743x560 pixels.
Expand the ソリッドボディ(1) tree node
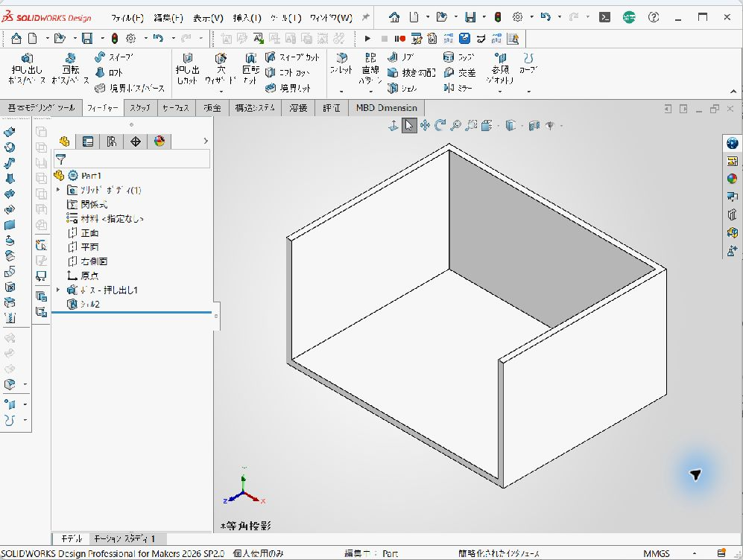(58, 190)
